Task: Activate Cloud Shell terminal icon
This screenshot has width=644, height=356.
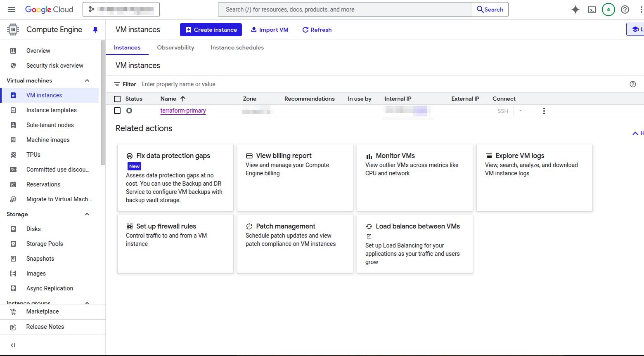Action: pos(592,9)
